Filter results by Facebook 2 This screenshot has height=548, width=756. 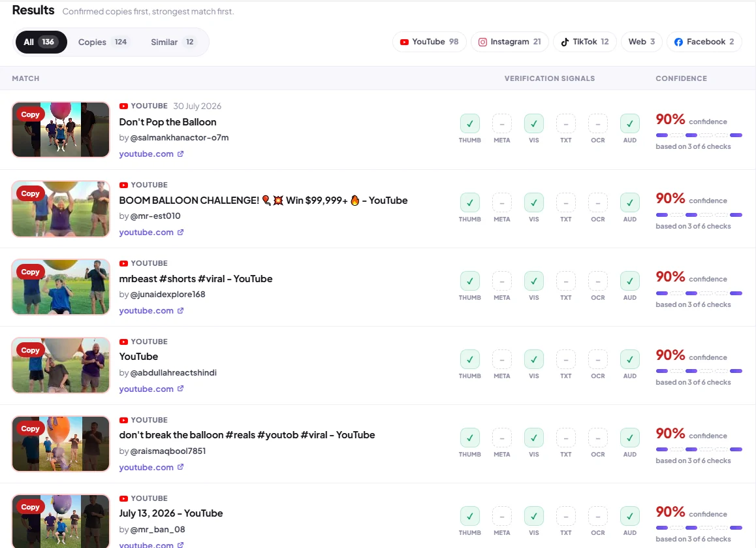point(704,42)
